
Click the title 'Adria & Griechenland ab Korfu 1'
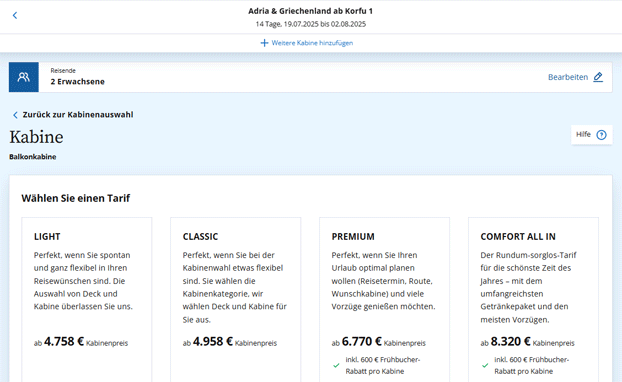(x=311, y=11)
